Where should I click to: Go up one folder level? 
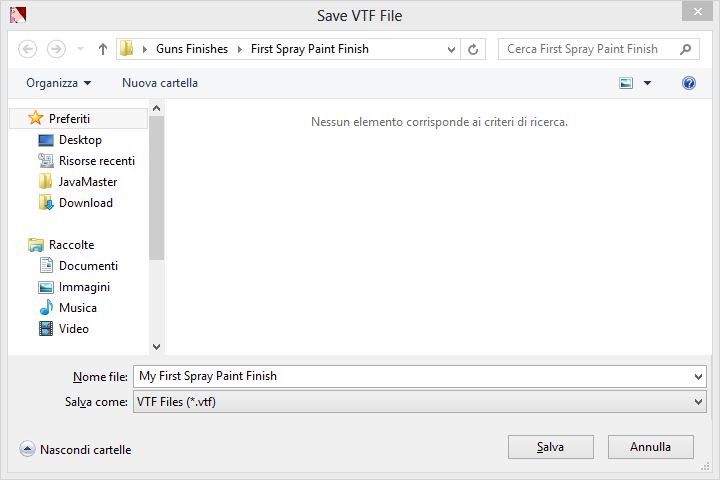pos(102,49)
